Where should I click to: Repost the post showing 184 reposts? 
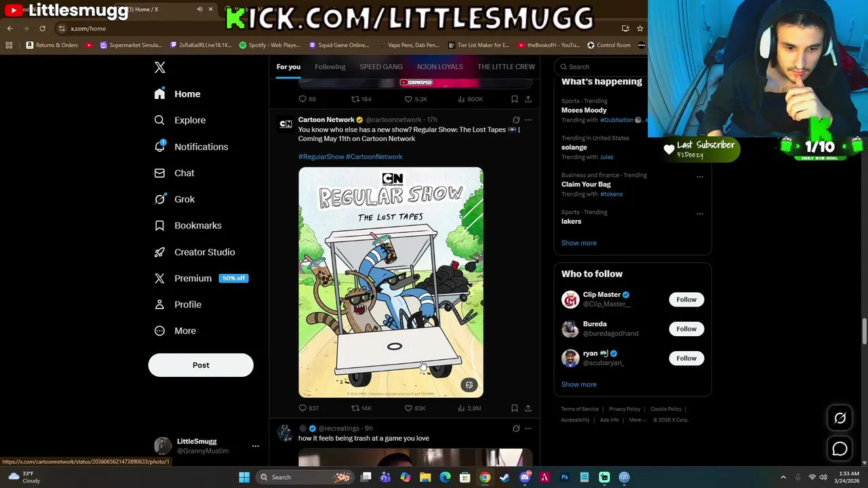coord(361,99)
